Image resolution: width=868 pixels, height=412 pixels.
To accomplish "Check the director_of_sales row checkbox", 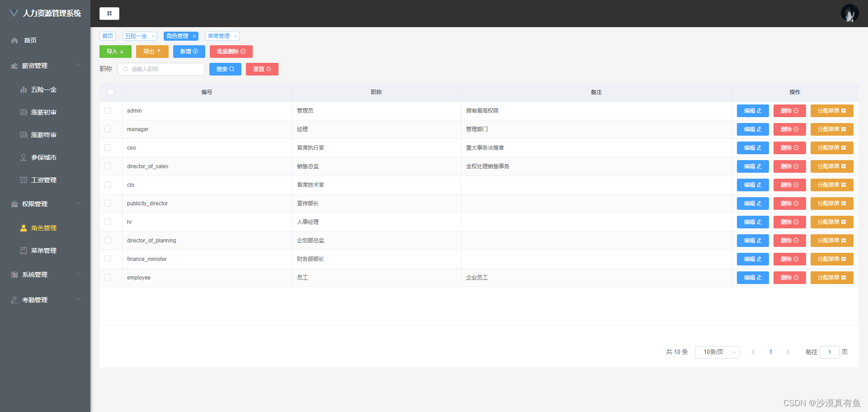I will pyautogui.click(x=108, y=166).
